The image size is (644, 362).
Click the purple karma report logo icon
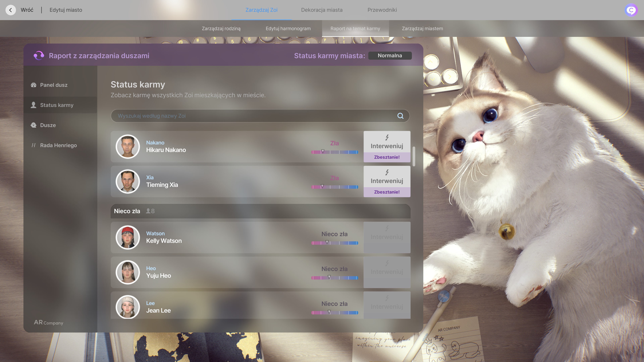pos(39,55)
